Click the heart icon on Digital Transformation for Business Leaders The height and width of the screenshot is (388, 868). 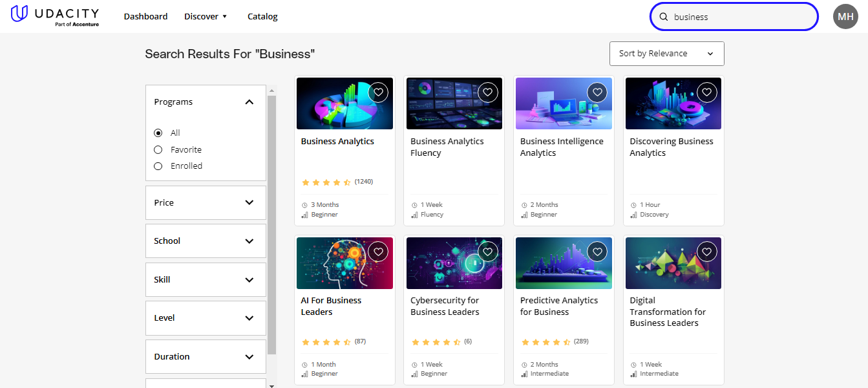[x=706, y=252]
